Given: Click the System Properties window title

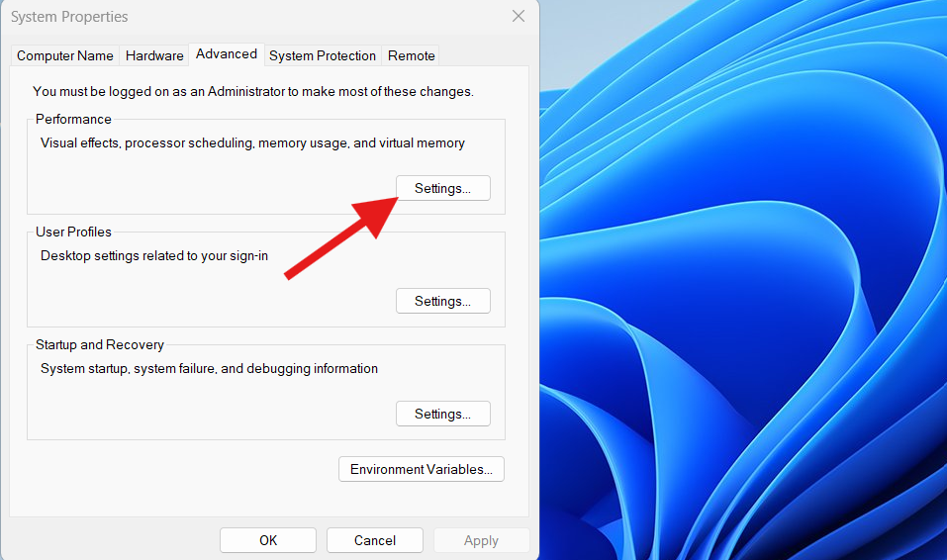Looking at the screenshot, I should (x=69, y=17).
